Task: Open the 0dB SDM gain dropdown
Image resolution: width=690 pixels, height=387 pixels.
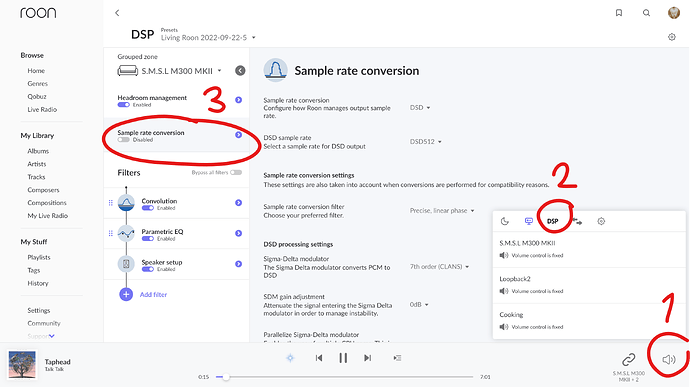Action: (x=419, y=304)
